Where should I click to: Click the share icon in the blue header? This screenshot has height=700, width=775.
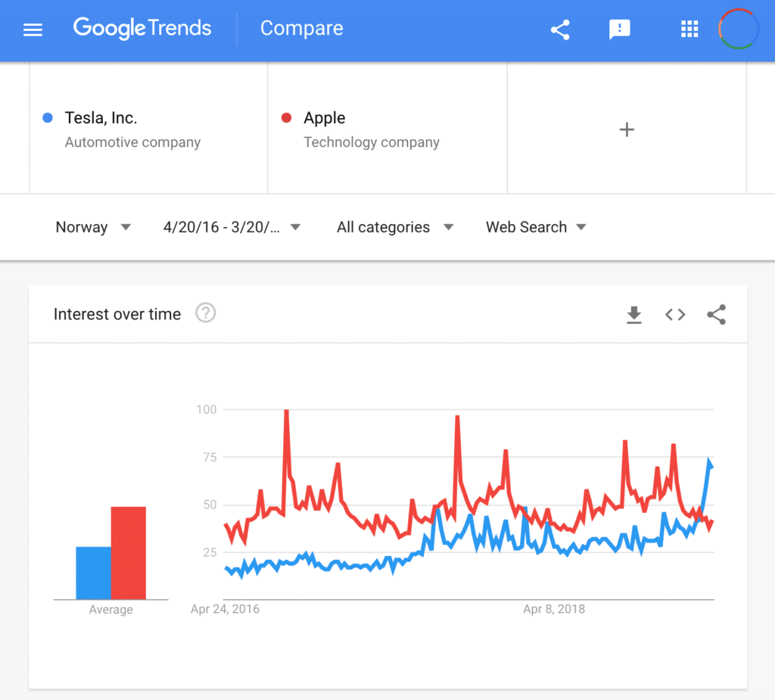tap(560, 29)
